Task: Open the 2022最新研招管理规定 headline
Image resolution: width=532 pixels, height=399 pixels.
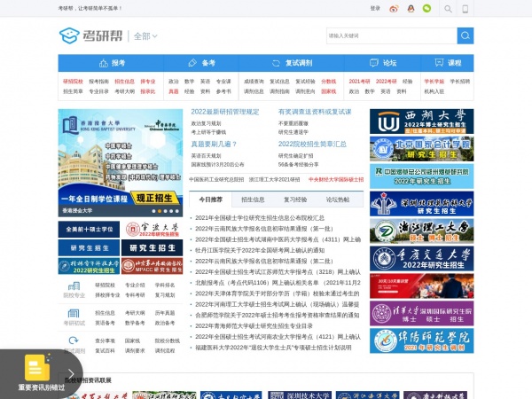Action: 225,112
